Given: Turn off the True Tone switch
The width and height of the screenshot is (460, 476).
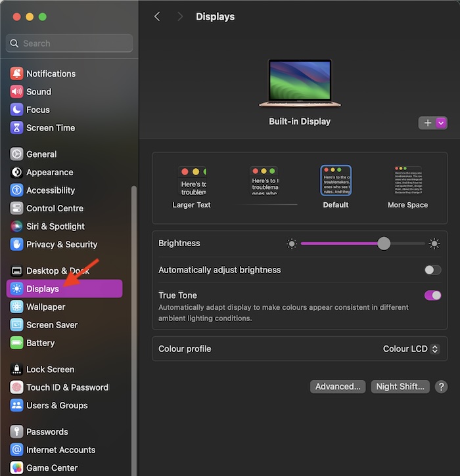Looking at the screenshot, I should point(432,295).
